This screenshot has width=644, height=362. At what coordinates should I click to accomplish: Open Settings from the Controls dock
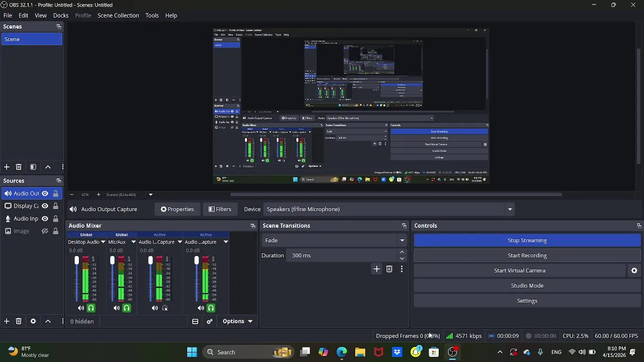[527, 301]
